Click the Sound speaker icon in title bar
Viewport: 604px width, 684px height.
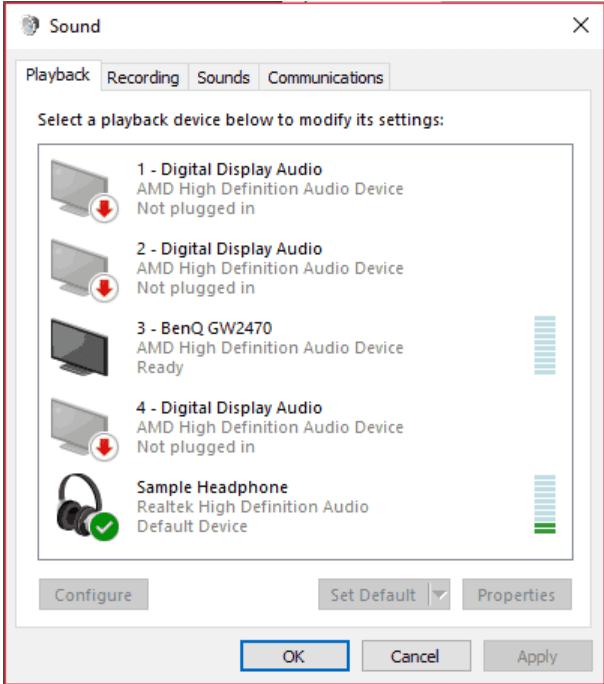[30, 26]
